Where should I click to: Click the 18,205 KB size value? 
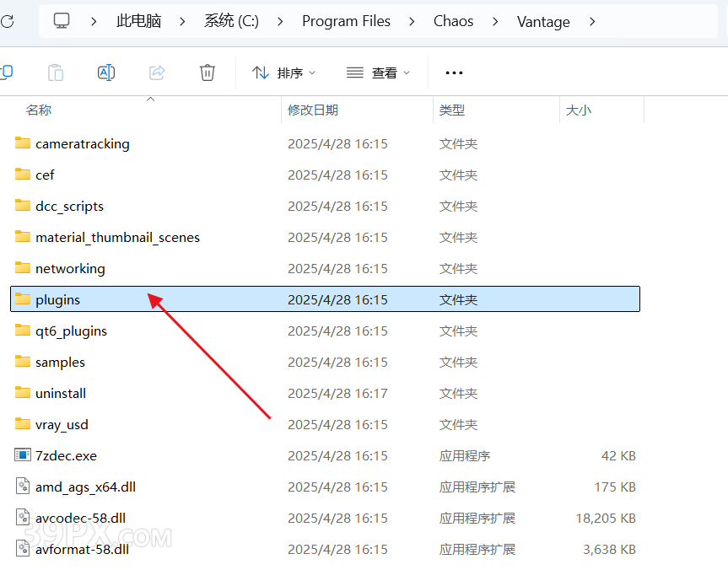[606, 519]
